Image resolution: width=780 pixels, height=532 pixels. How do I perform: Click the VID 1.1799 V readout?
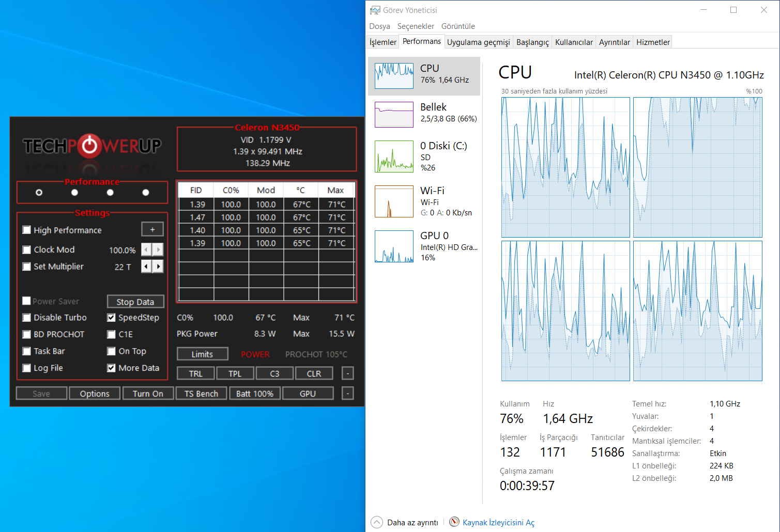266,139
